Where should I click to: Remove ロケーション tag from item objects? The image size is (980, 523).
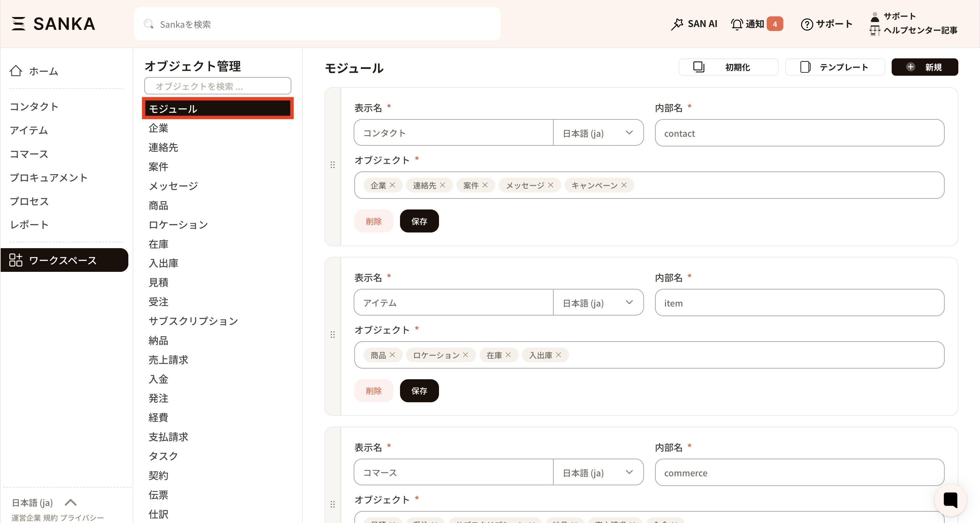pyautogui.click(x=466, y=355)
